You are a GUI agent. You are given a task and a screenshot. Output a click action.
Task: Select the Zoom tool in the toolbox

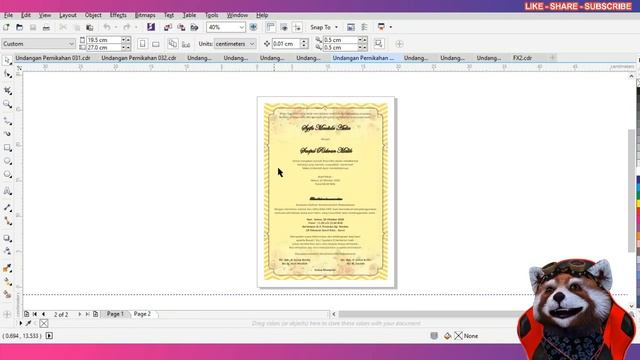pos(7,104)
